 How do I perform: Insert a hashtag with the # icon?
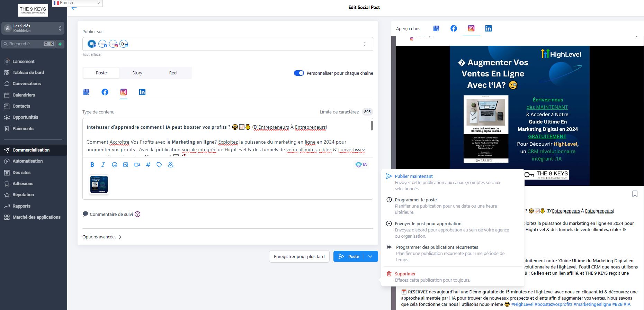point(148,165)
